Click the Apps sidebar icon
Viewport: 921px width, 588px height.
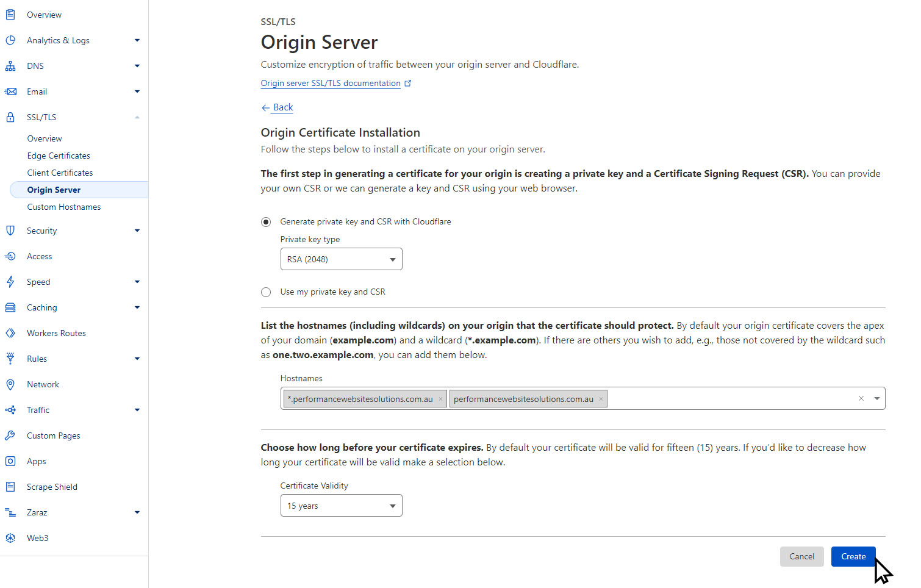[10, 461]
